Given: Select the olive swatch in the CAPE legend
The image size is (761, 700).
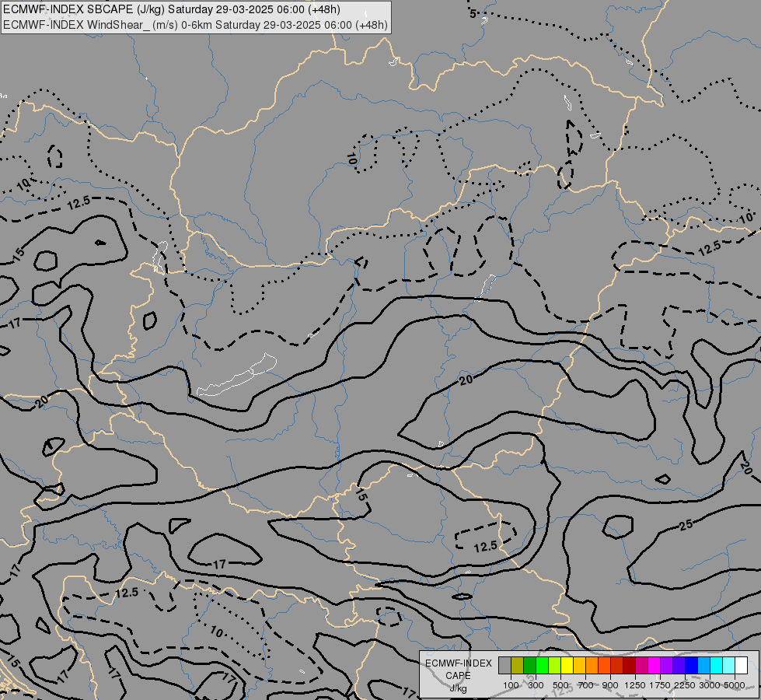Looking at the screenshot, I should pyautogui.click(x=518, y=666).
